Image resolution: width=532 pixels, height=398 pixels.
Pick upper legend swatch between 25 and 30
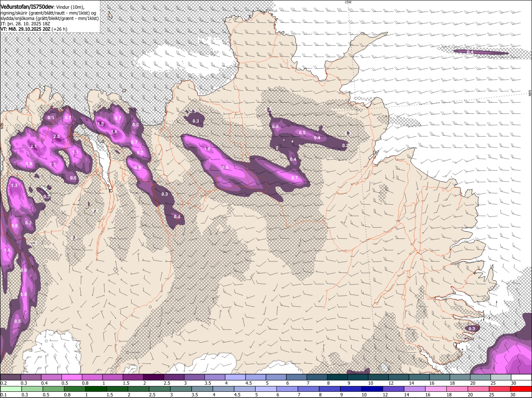(x=501, y=377)
